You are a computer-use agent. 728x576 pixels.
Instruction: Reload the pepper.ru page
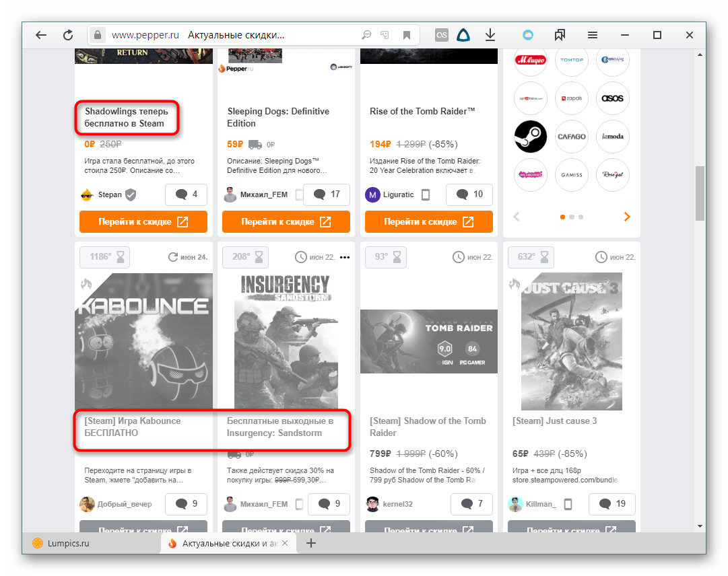tap(68, 35)
